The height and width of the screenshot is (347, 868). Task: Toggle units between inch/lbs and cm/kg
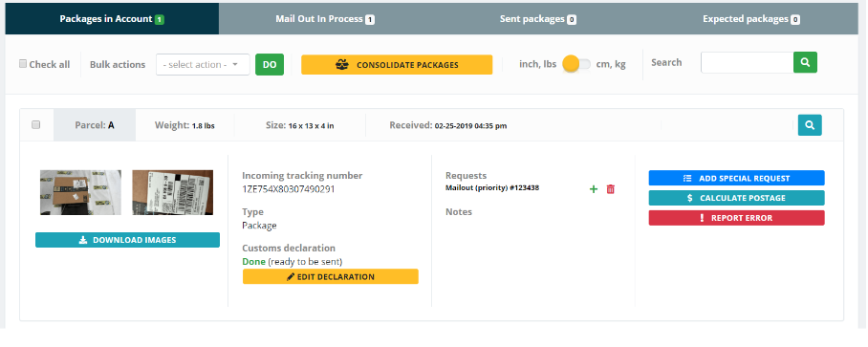pyautogui.click(x=576, y=64)
